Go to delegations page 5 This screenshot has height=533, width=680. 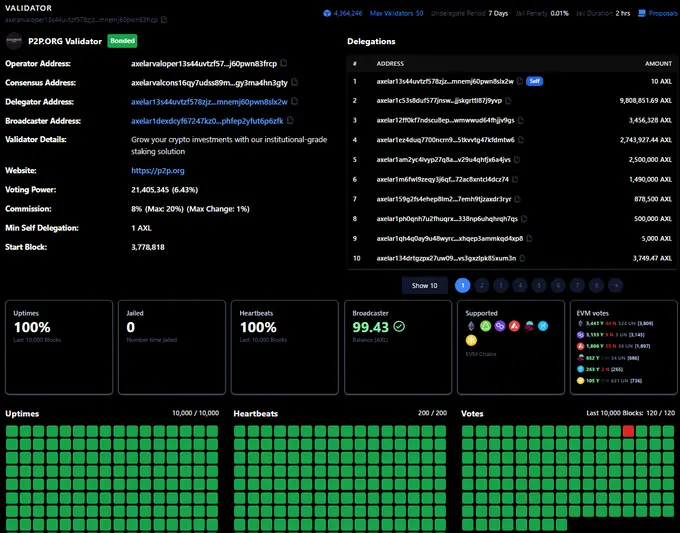pos(539,285)
